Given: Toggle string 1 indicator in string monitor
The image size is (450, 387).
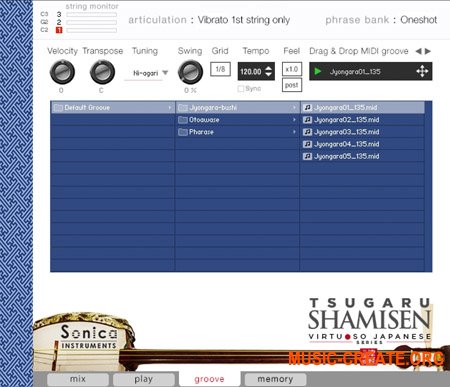Looking at the screenshot, I should click(x=59, y=30).
